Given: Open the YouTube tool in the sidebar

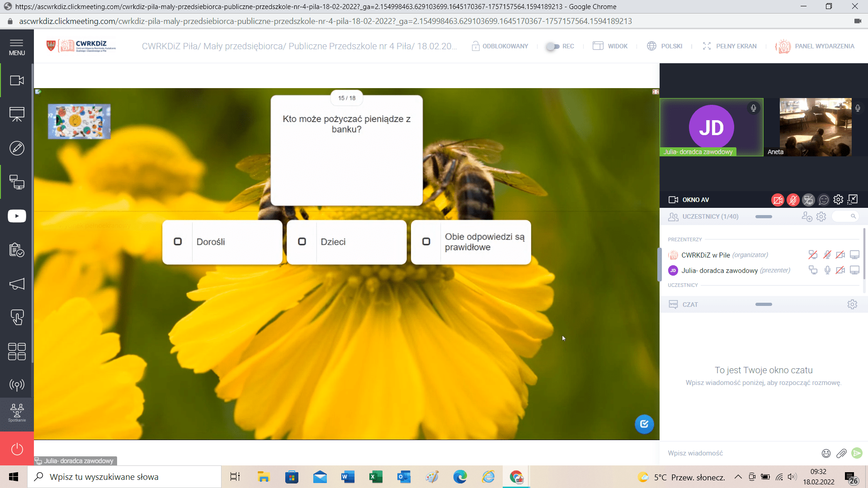Looking at the screenshot, I should (x=17, y=216).
